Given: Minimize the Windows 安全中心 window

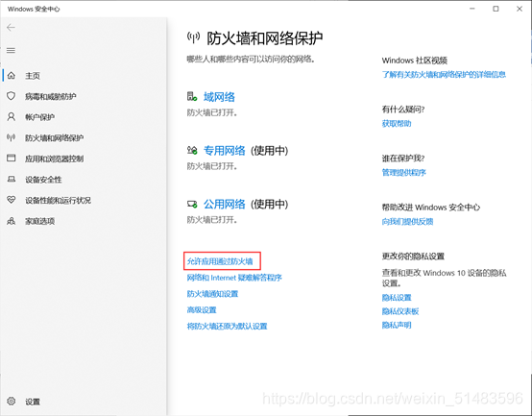Looking at the screenshot, I should [x=472, y=9].
